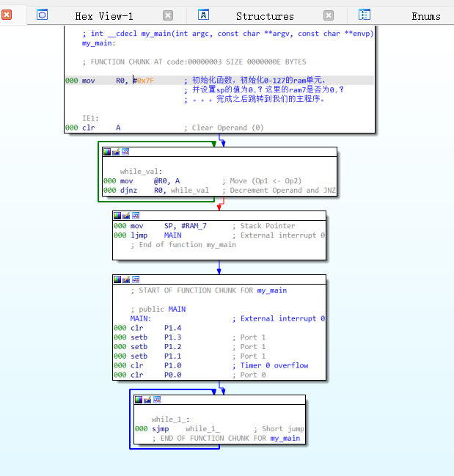This screenshot has height=476, width=454.
Task: Click pencil icon in mov SP block
Action: (x=126, y=216)
